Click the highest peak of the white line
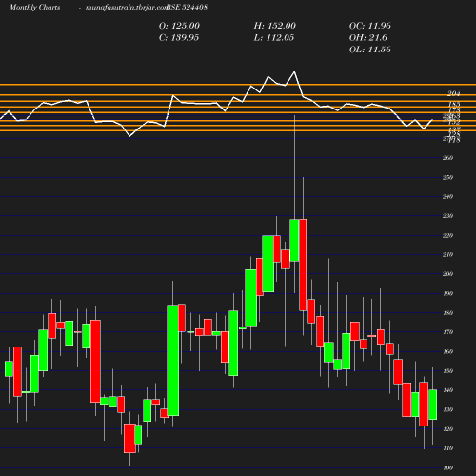476x476 pixels. tap(294, 72)
